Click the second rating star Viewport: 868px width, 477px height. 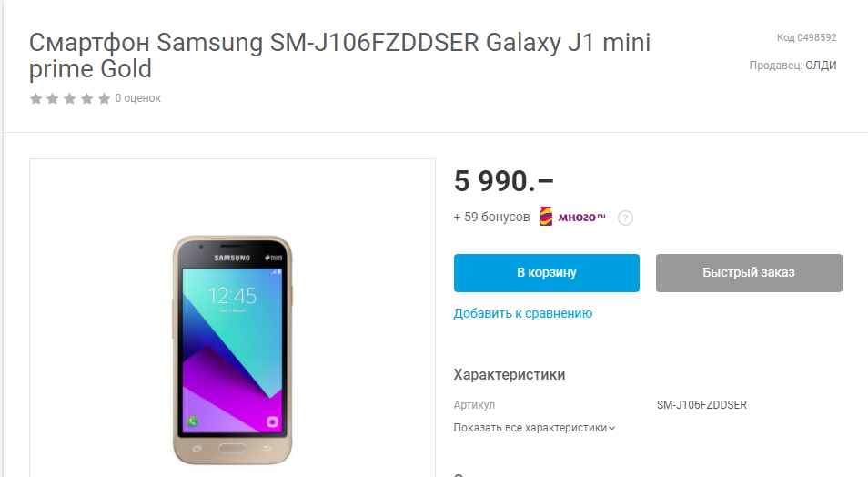pyautogui.click(x=53, y=98)
